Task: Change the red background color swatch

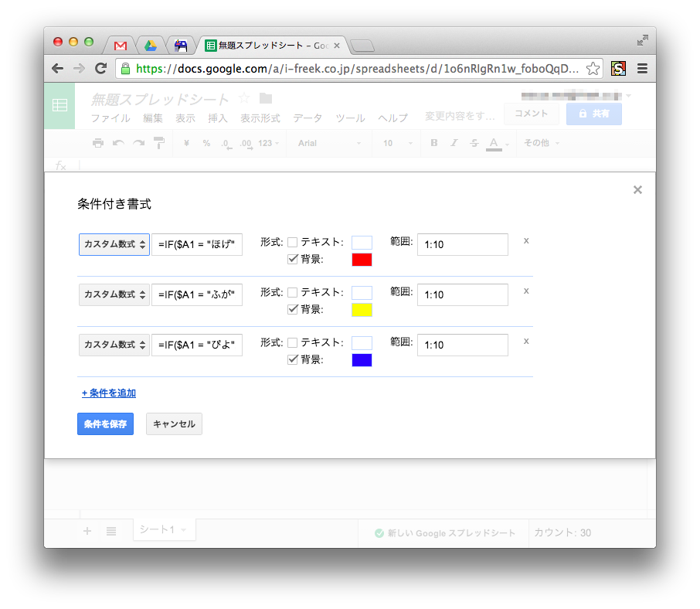Action: point(361,260)
